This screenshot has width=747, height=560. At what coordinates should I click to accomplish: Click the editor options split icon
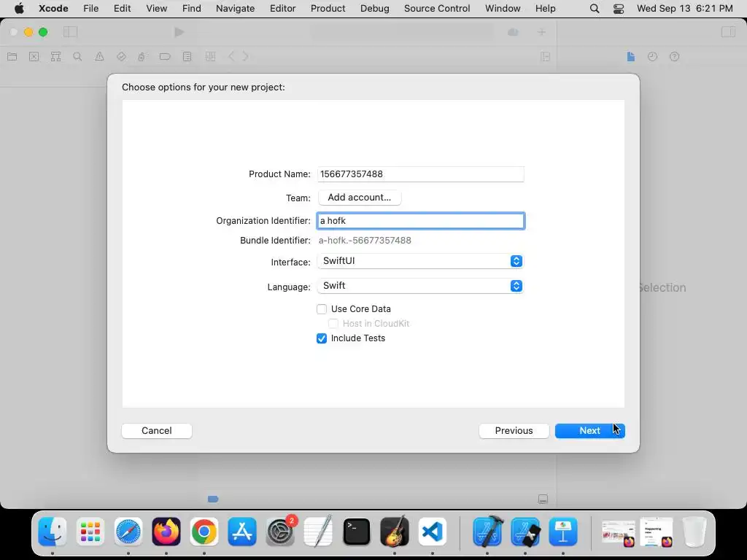546,57
